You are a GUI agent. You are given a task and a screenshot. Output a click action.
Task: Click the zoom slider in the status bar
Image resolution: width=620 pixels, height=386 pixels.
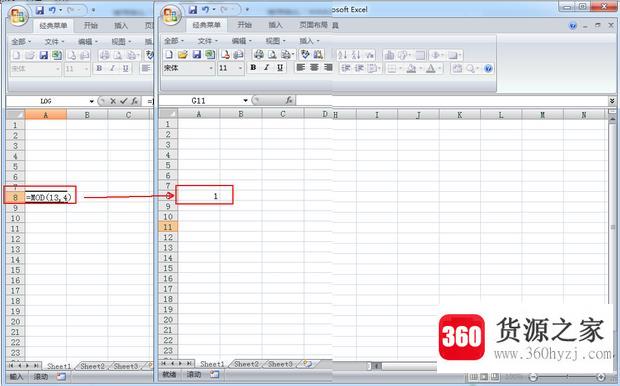567,377
